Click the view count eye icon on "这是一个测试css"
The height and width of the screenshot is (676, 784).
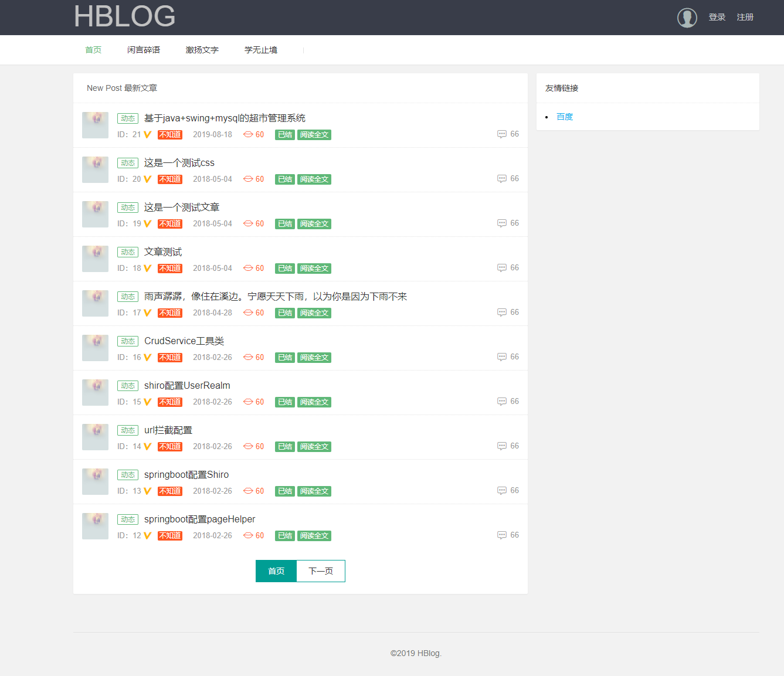click(247, 179)
